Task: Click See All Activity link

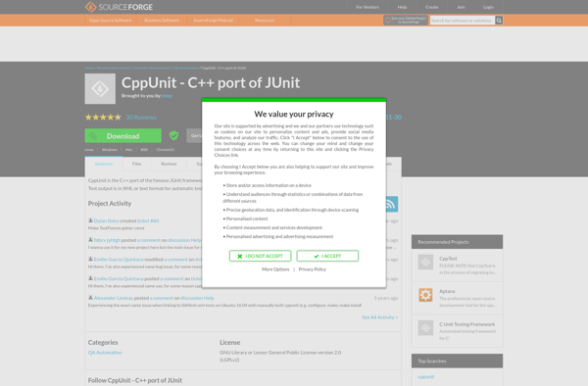Action: click(x=380, y=317)
